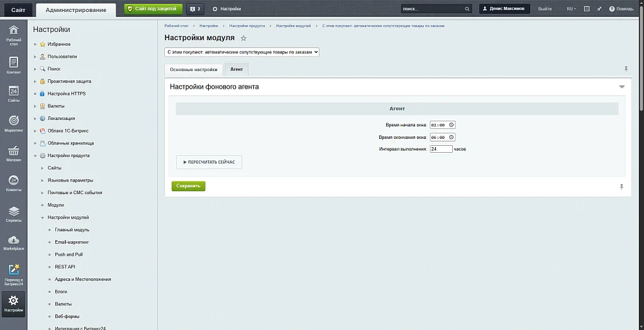
Task: Click the pin icon beside tabs row
Action: tap(626, 69)
